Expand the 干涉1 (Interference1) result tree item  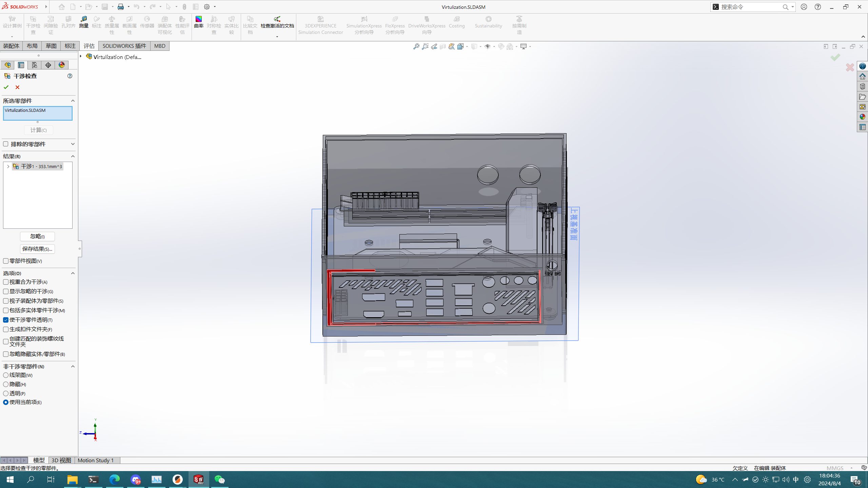click(x=8, y=166)
